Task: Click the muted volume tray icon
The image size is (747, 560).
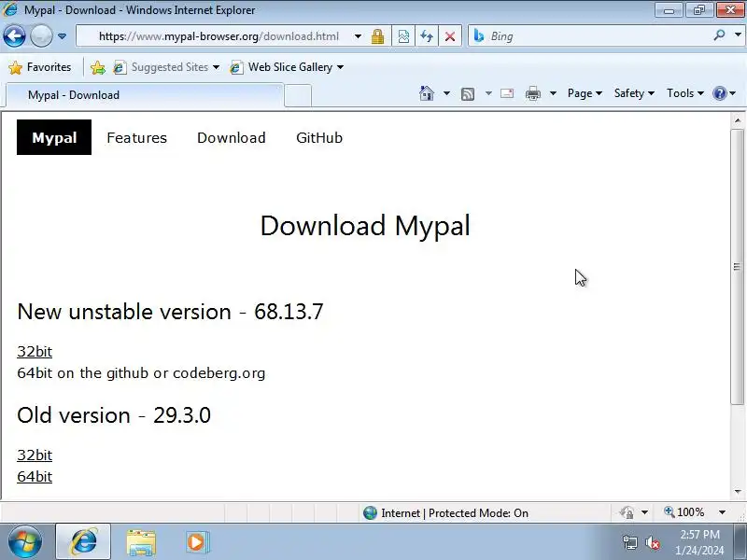Action: (x=652, y=542)
